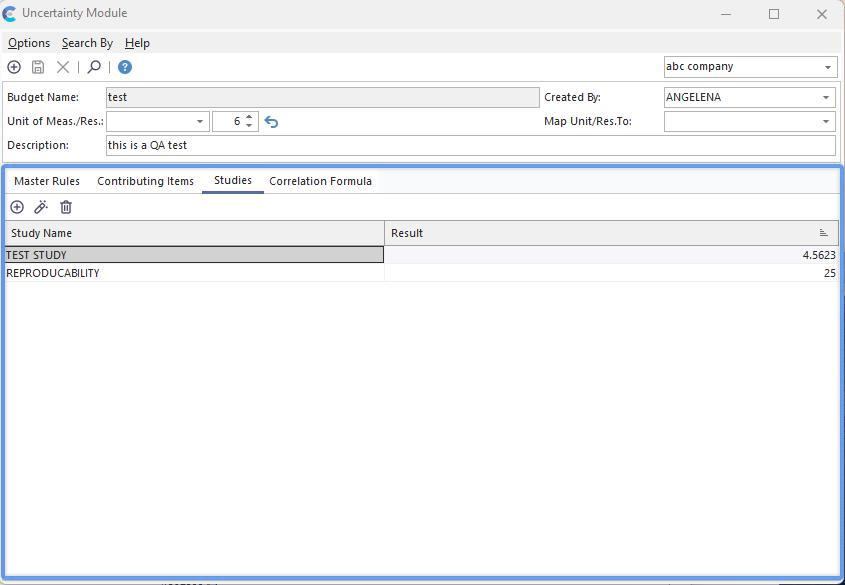Screen dimensions: 845x585
Task: Click the search magnifier icon
Action: coord(94,67)
